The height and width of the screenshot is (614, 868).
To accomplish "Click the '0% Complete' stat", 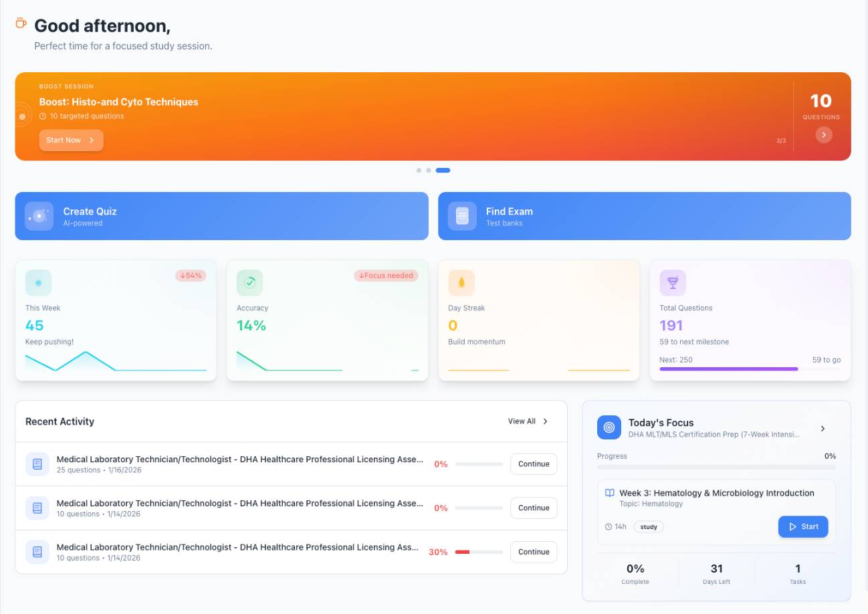I will tap(635, 573).
